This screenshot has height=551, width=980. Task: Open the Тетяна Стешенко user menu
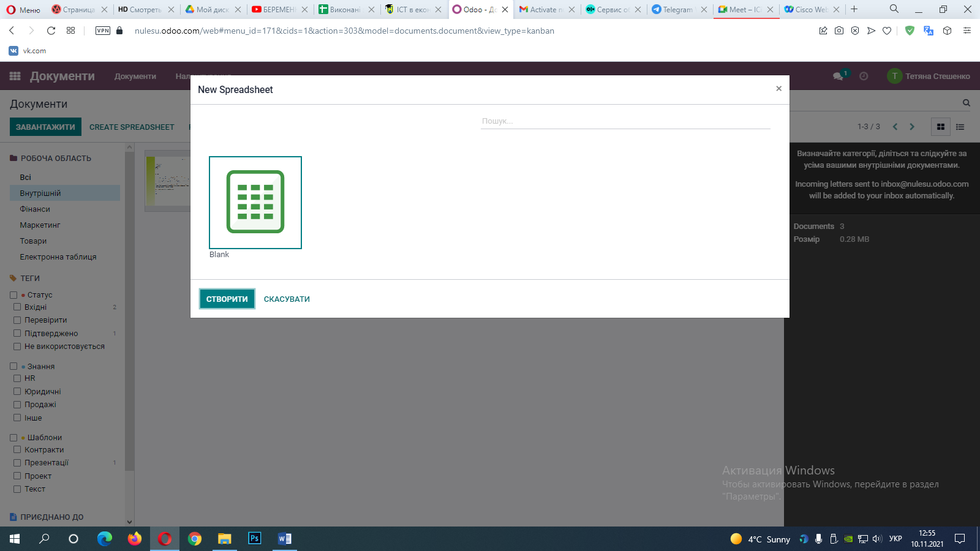[x=929, y=76]
